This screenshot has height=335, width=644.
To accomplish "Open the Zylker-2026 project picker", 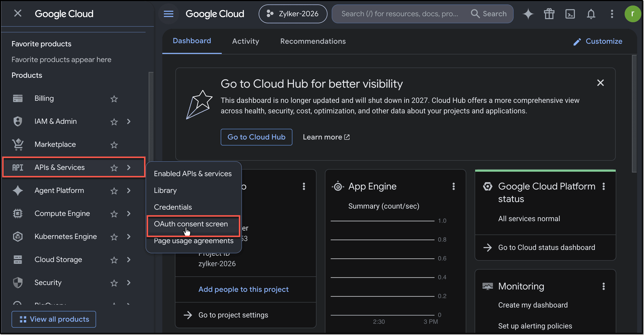I will [293, 14].
